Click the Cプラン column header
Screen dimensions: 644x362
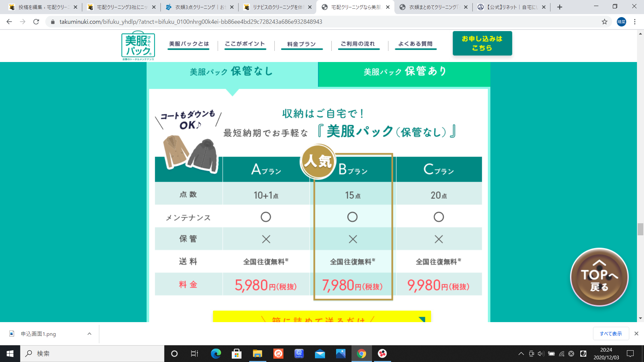click(439, 169)
